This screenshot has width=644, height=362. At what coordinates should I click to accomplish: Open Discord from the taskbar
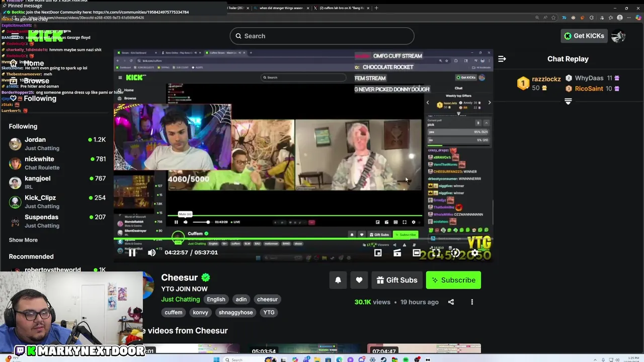pos(361,359)
